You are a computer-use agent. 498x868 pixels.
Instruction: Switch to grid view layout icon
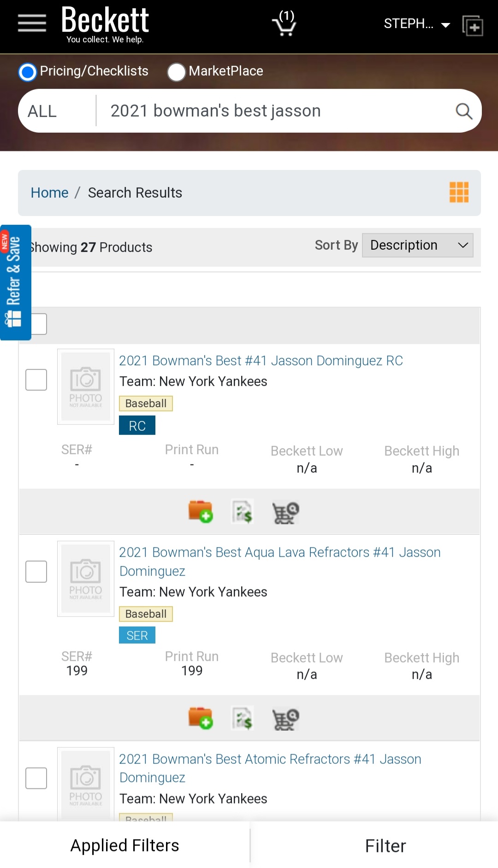(459, 192)
